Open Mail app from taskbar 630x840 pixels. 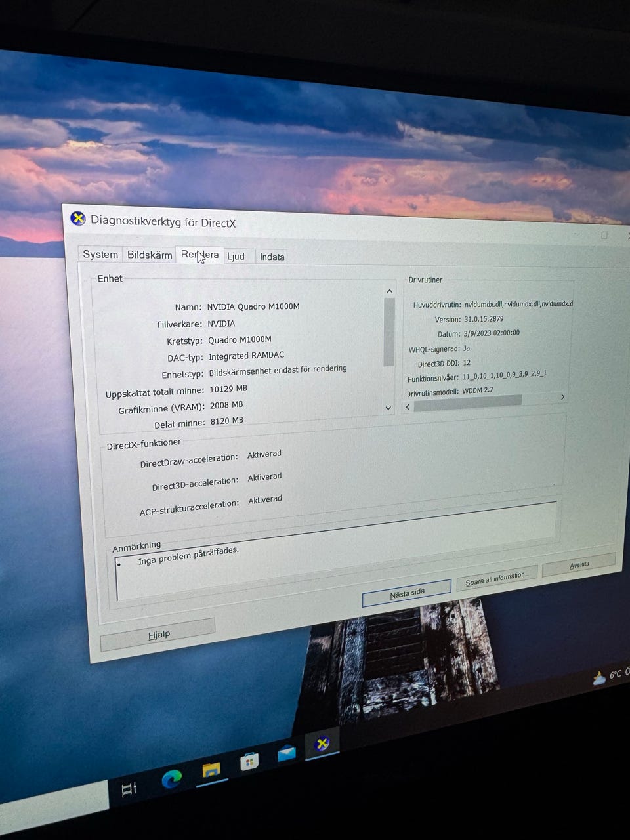point(287,753)
